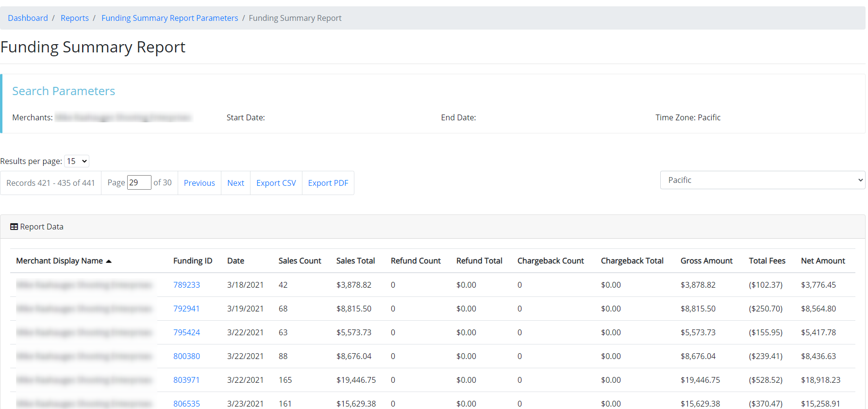
Task: Go to Next page of results
Action: [235, 183]
